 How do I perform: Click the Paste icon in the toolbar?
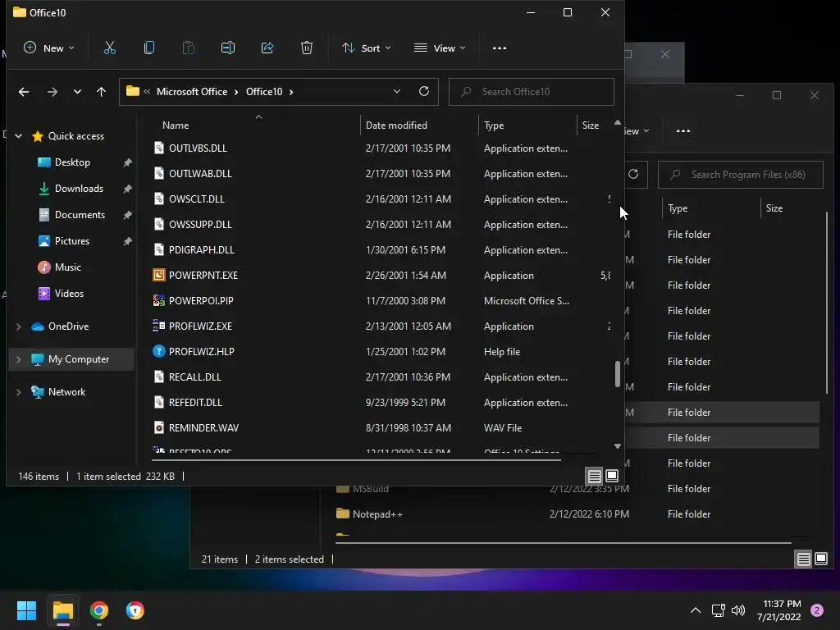point(189,48)
